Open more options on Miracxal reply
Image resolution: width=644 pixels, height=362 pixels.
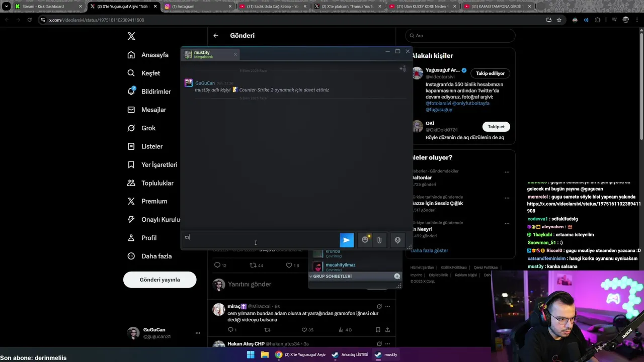tap(387, 306)
